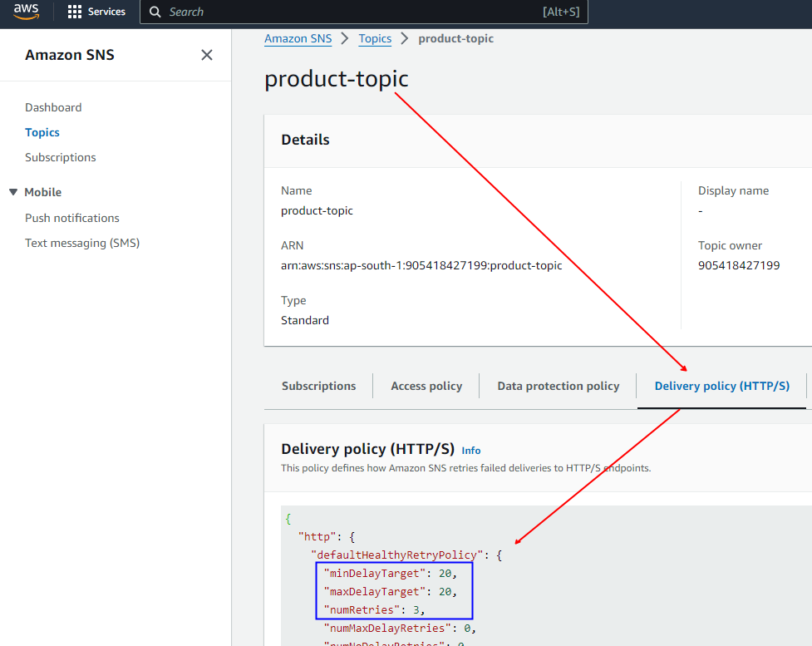This screenshot has height=646, width=812.
Task: Collapse the Mobile section
Action: pyautogui.click(x=13, y=192)
